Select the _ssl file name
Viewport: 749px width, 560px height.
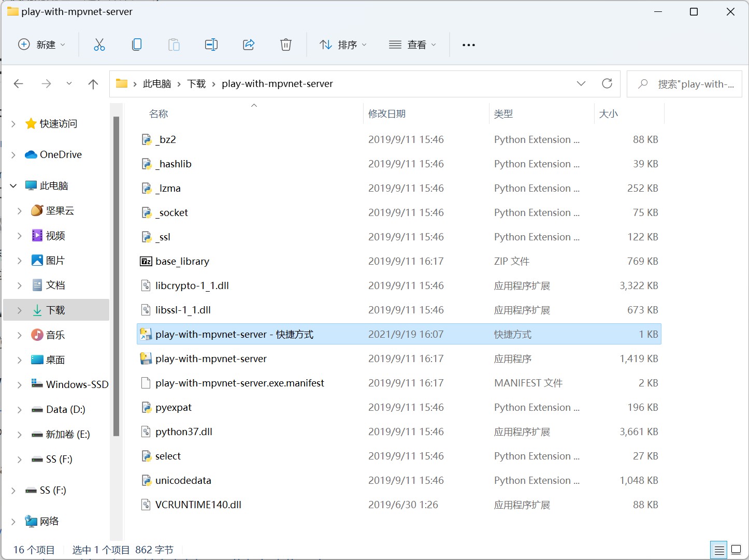163,237
